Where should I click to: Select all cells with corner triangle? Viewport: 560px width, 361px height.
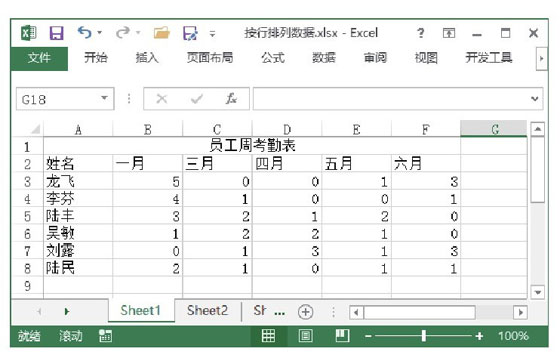(x=35, y=129)
